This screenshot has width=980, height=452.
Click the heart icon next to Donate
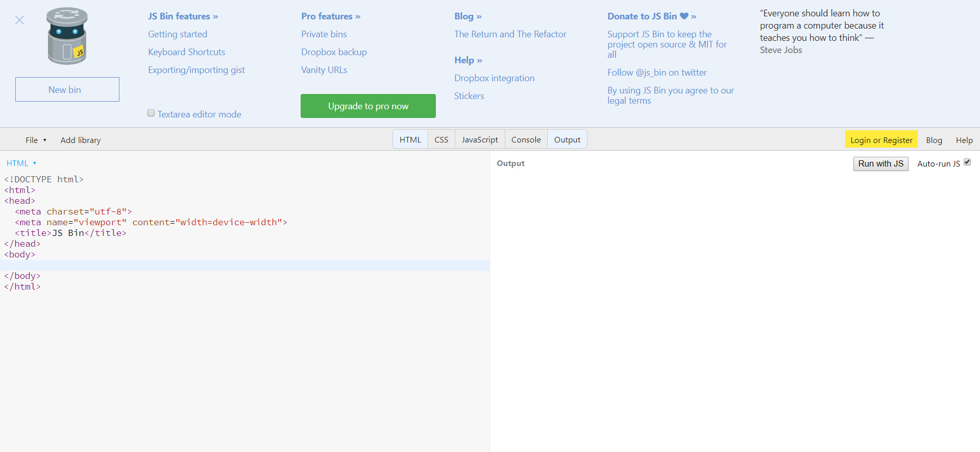(x=684, y=16)
